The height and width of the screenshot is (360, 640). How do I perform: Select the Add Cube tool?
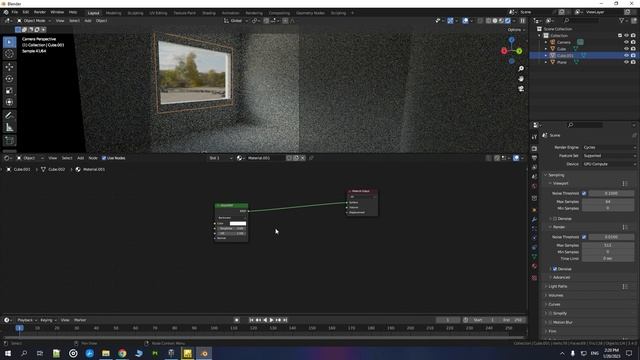pyautogui.click(x=9, y=141)
